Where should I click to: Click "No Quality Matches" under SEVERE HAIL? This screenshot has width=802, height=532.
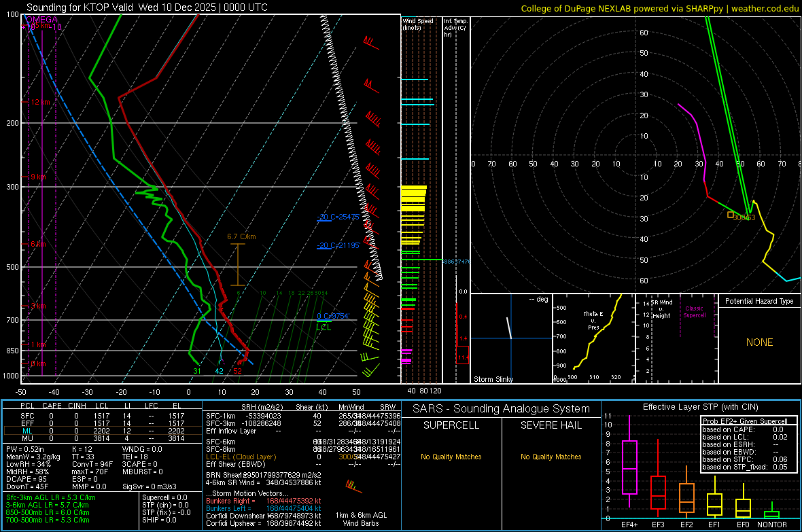click(x=551, y=457)
